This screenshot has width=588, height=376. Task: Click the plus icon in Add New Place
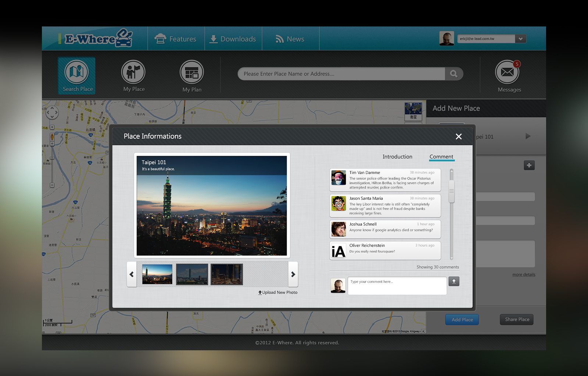point(529,165)
